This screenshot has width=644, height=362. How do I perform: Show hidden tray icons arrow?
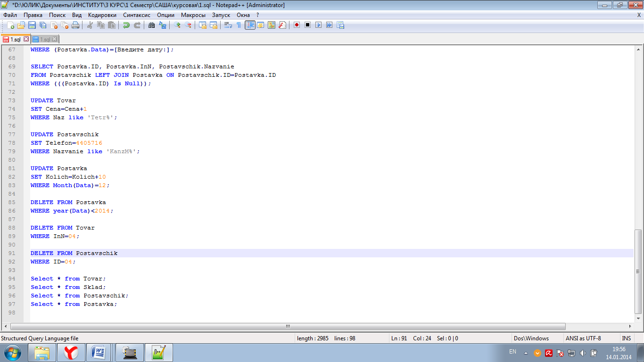tap(526, 353)
